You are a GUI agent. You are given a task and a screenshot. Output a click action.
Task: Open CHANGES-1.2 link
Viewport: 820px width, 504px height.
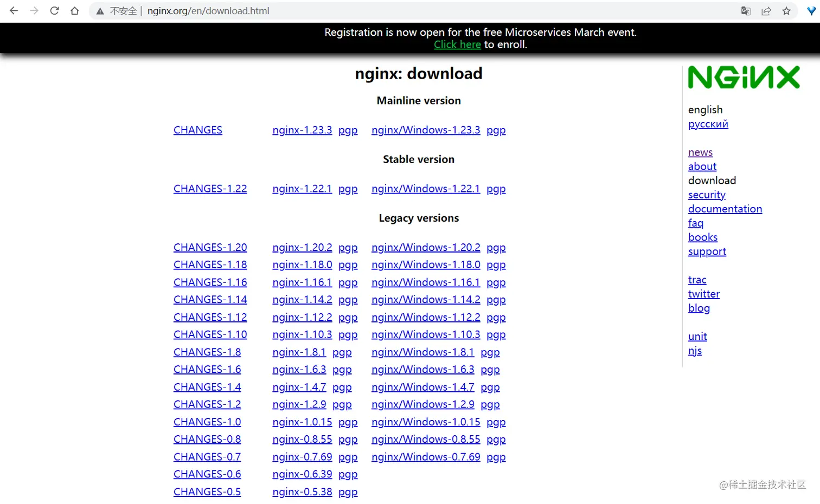[x=207, y=404]
